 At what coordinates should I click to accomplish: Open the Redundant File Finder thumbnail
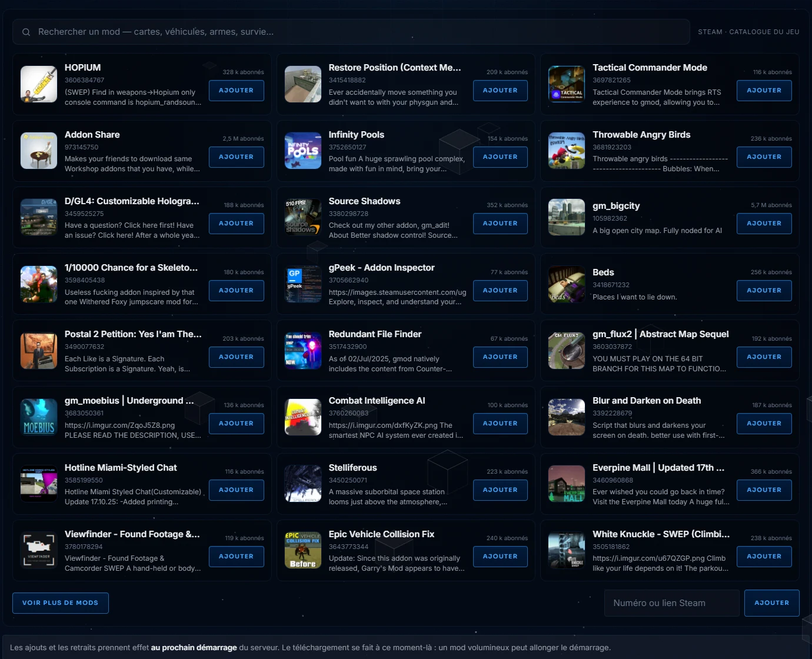tap(303, 351)
